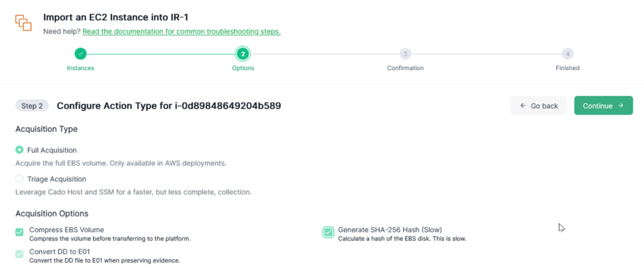
Task: Click the orange stacked-squares import icon
Action: pos(23,22)
